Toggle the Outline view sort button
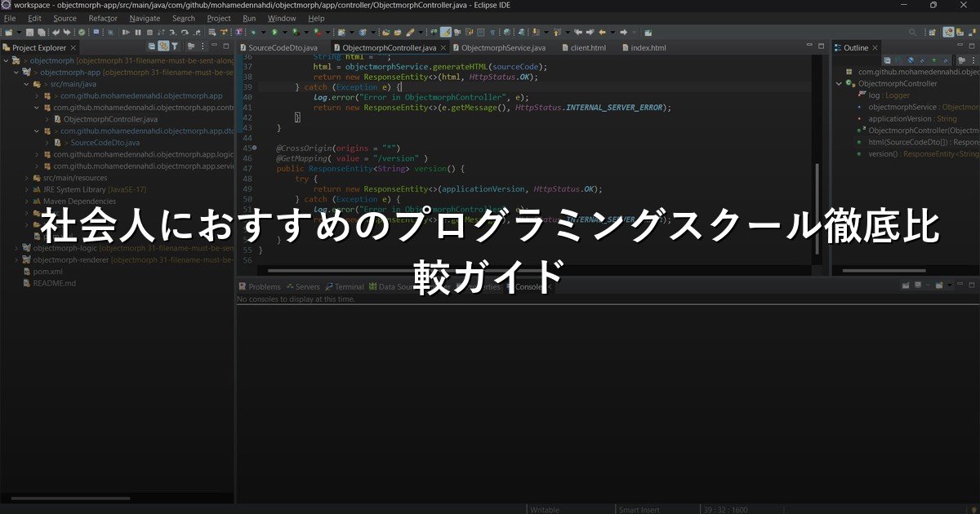 click(x=887, y=59)
